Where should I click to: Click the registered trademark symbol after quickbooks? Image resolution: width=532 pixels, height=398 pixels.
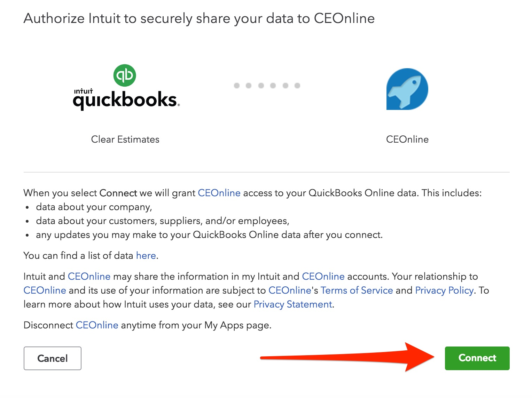pyautogui.click(x=178, y=105)
